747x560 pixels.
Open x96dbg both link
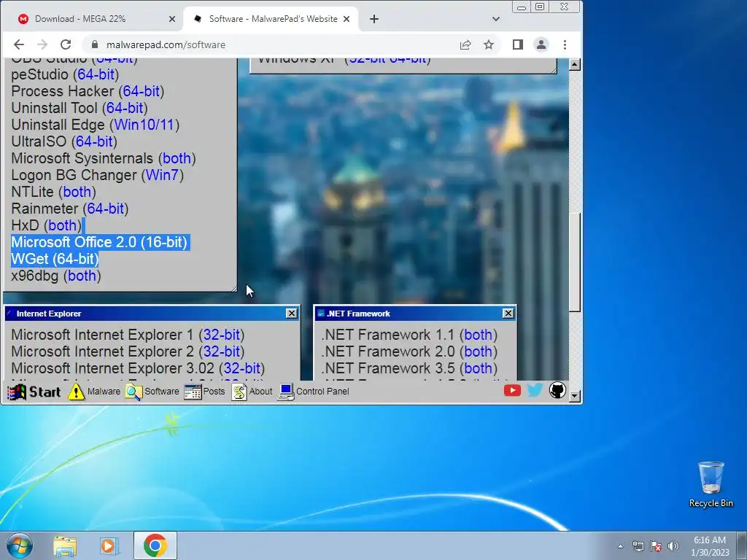pos(82,276)
